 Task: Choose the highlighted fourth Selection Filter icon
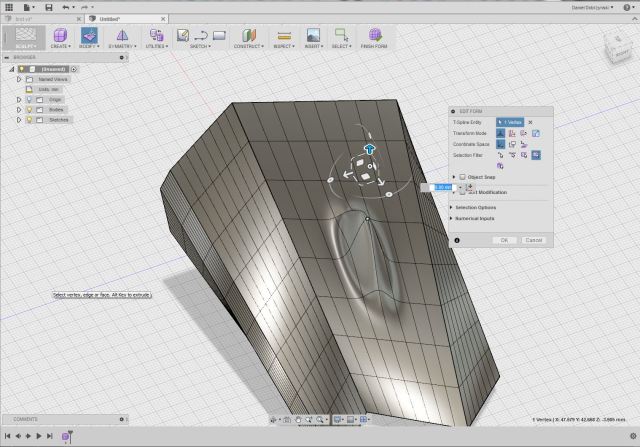536,155
